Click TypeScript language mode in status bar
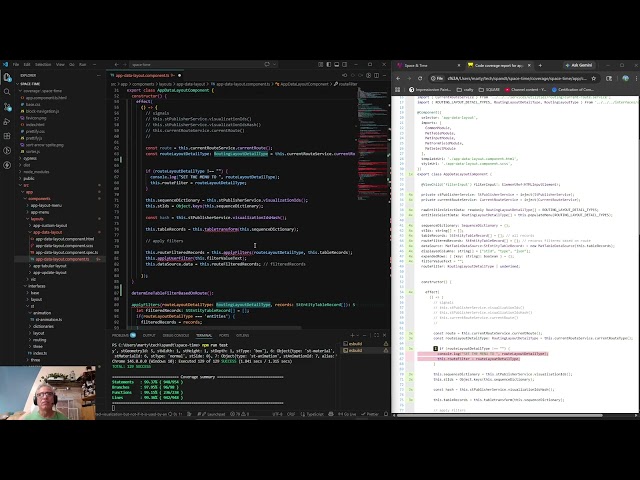The height and width of the screenshot is (480, 640). (312, 414)
